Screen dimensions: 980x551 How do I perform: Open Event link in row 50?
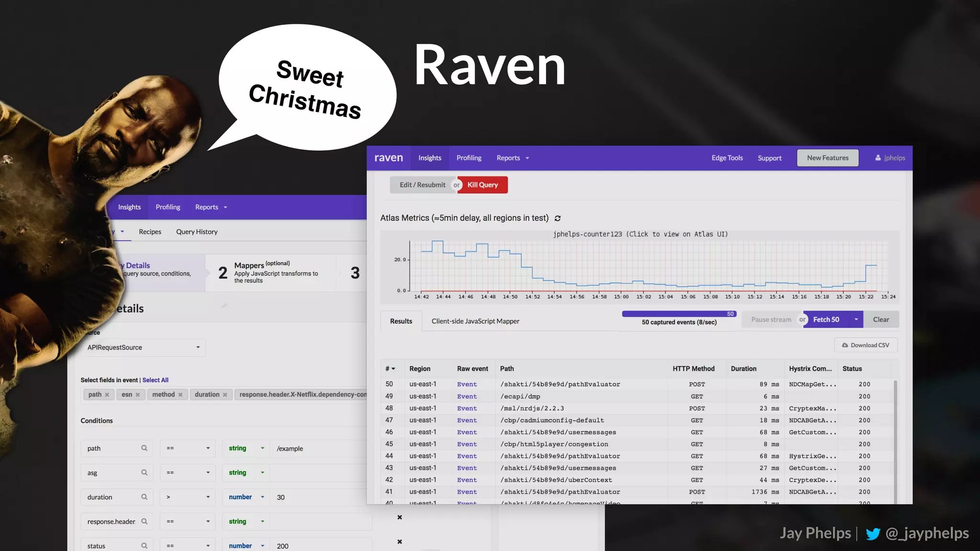pos(467,385)
